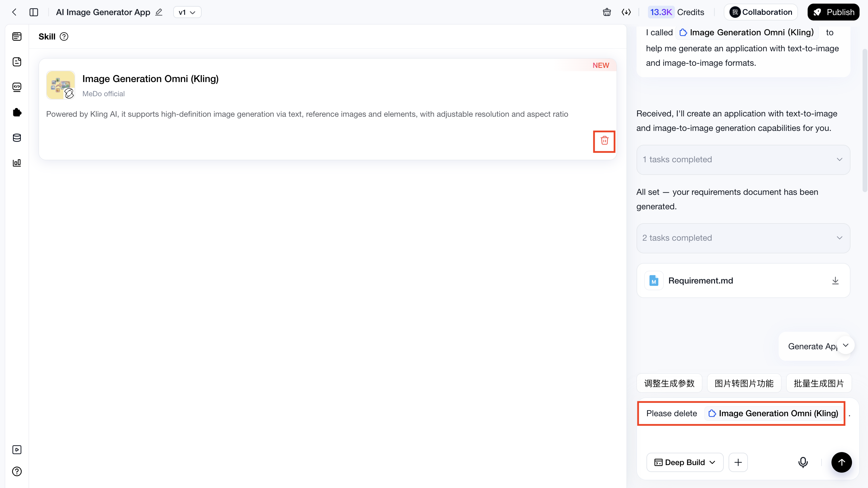The image size is (868, 488).
Task: Edit the app name with pencil icon
Action: [x=159, y=12]
